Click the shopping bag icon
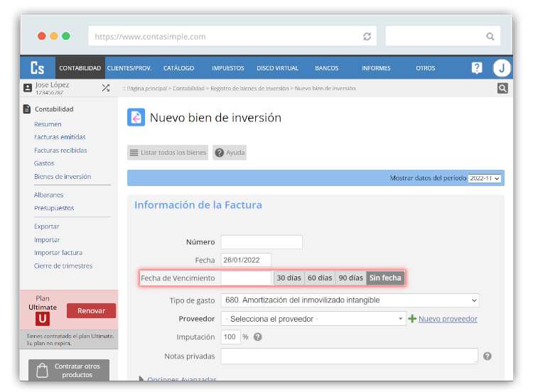Viewport: 533px width, 392px height. coord(42,370)
